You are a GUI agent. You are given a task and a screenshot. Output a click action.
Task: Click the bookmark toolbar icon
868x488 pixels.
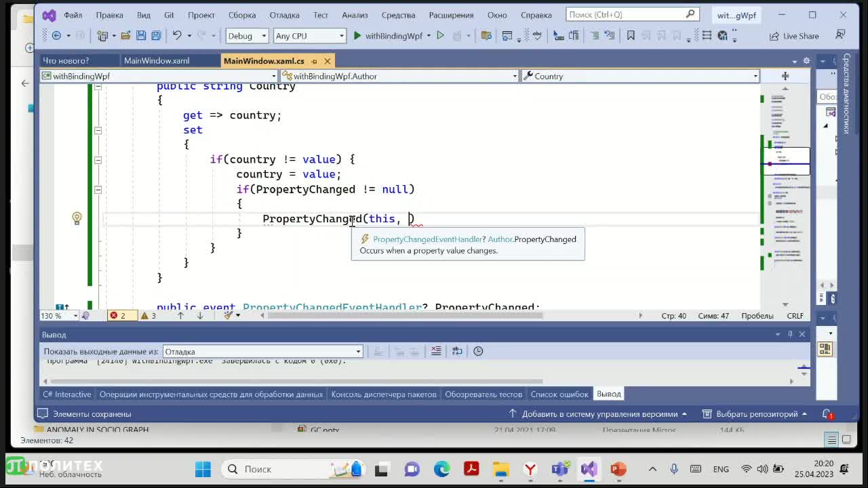click(631, 36)
